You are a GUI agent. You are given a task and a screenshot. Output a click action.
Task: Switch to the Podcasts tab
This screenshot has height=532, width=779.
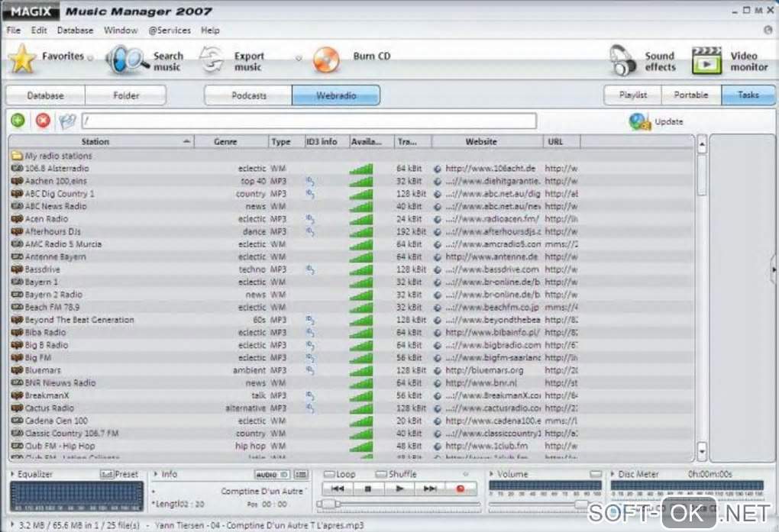click(248, 95)
